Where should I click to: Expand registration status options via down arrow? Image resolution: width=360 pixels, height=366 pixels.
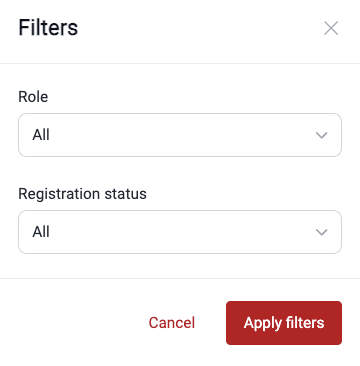[x=322, y=232]
